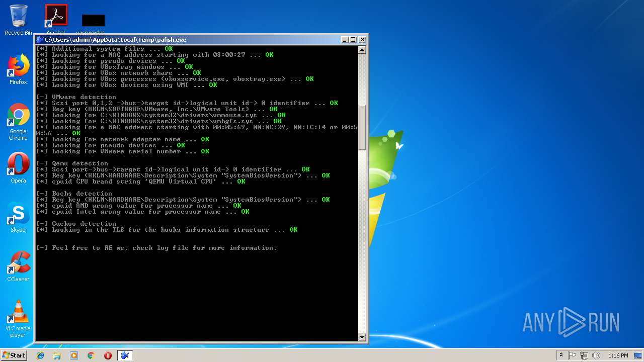The width and height of the screenshot is (644, 362).
Task: Click 'Feel free to RE me' line
Action: click(x=156, y=248)
